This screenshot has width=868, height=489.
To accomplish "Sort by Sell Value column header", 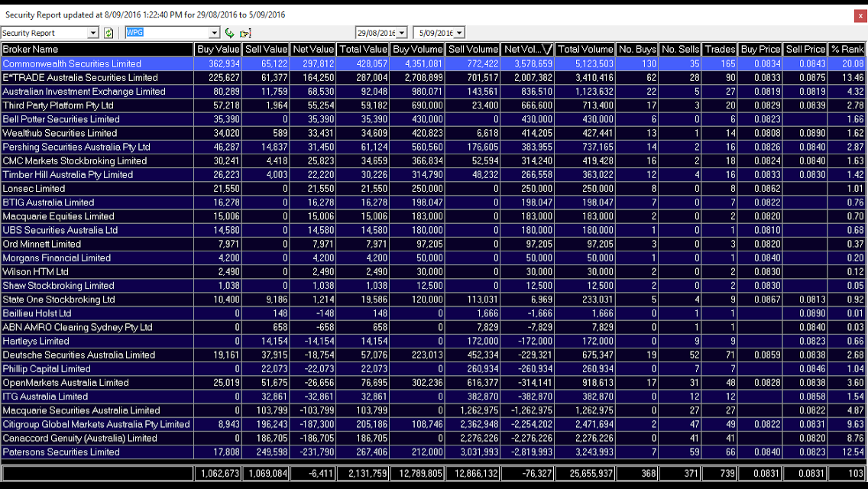I will [x=265, y=50].
